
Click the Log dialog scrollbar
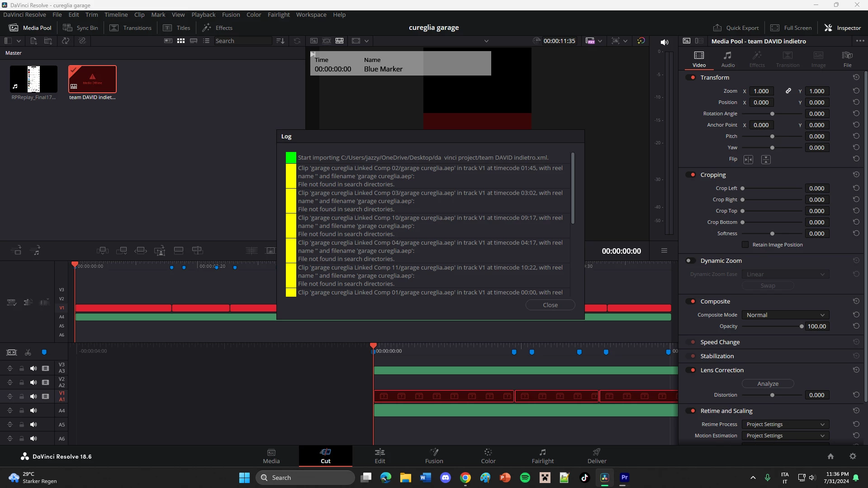(x=573, y=188)
